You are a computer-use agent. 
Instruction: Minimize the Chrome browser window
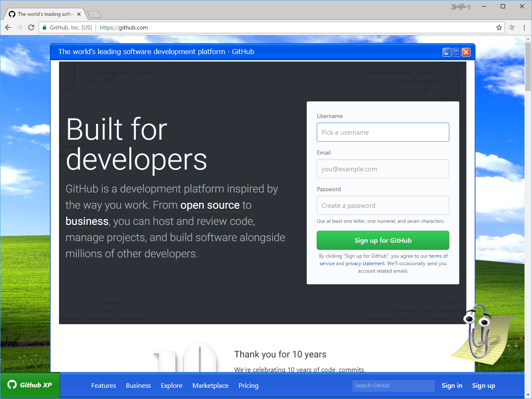tap(484, 6)
